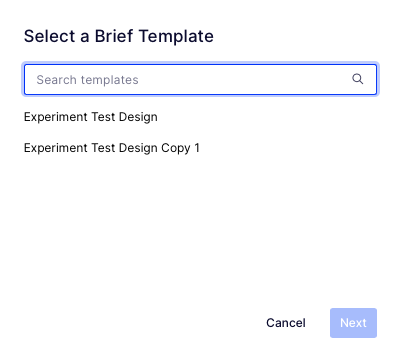Focus the Search templates input field

(x=200, y=79)
